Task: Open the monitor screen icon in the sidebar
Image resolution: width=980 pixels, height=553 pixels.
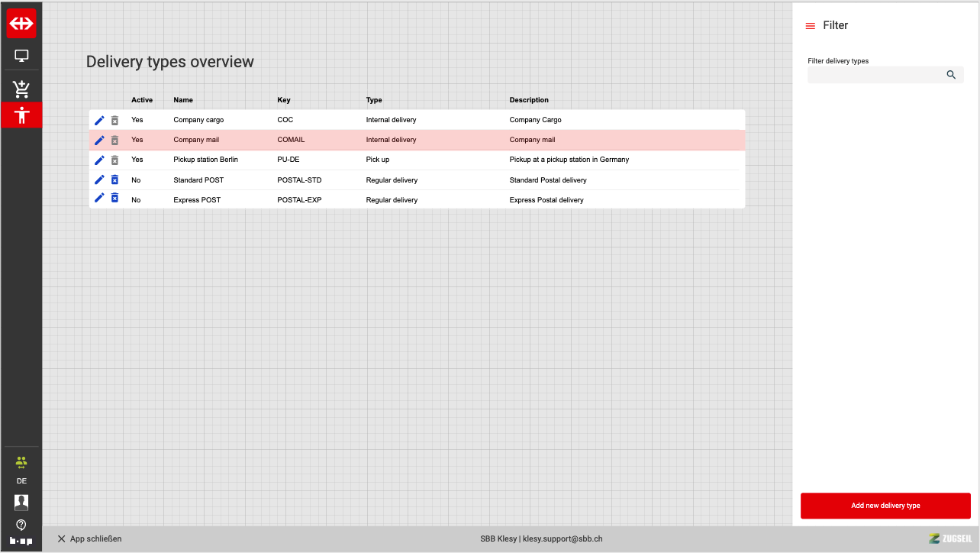Action: tap(21, 56)
